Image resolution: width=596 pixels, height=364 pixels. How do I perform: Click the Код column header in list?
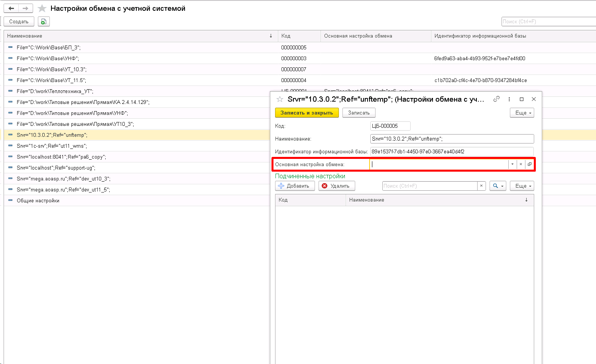pyautogui.click(x=299, y=36)
